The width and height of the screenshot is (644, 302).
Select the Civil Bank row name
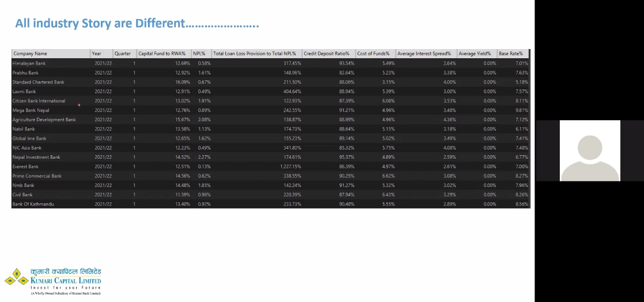tap(22, 195)
